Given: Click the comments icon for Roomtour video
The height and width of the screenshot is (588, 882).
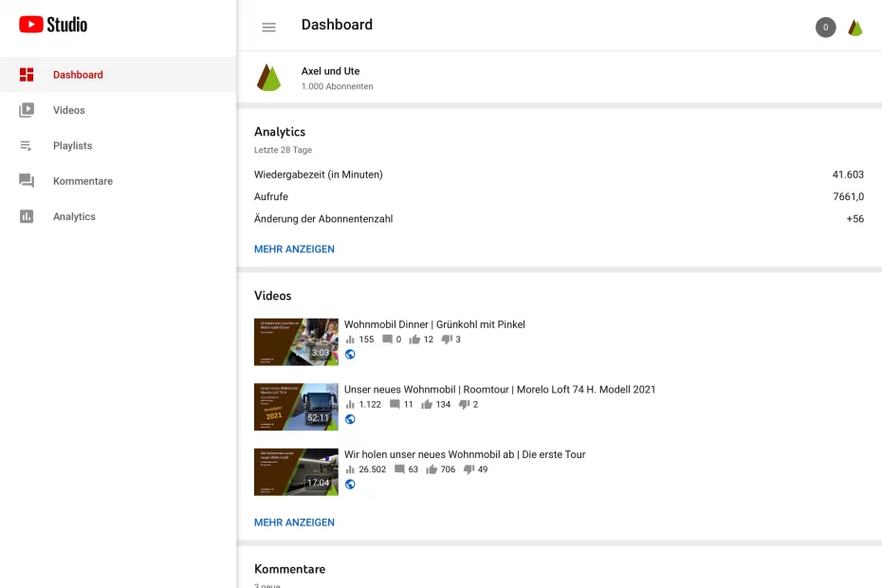Looking at the screenshot, I should 395,404.
